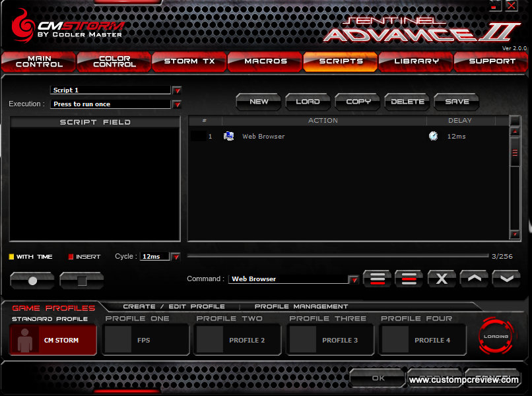Open the 'Press to run once' combo box
This screenshot has height=396, width=532.
[111, 104]
